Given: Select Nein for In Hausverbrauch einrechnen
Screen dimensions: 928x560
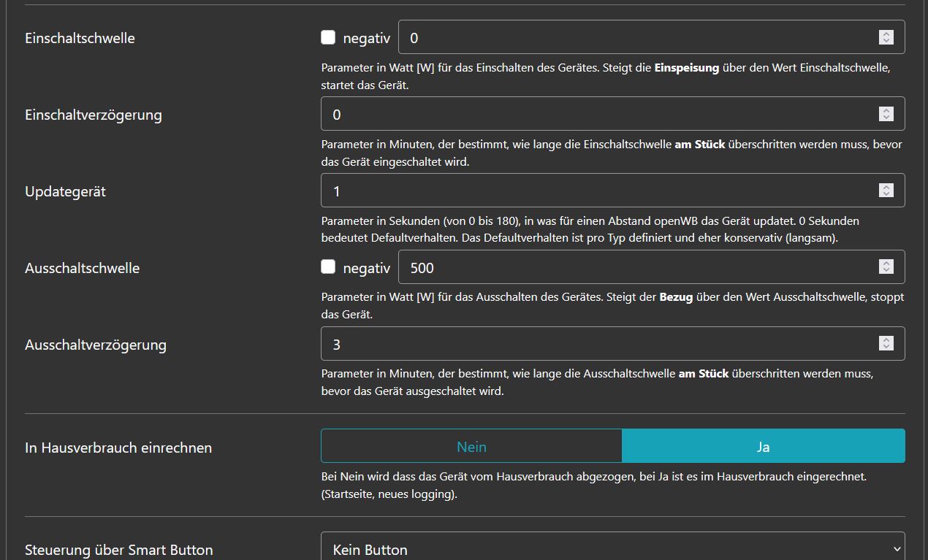Looking at the screenshot, I should [471, 446].
